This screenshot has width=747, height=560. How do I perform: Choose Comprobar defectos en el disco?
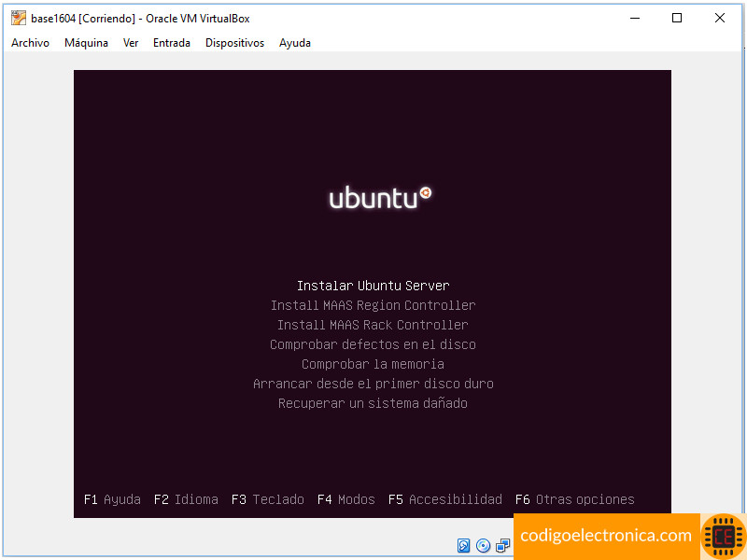tap(373, 344)
